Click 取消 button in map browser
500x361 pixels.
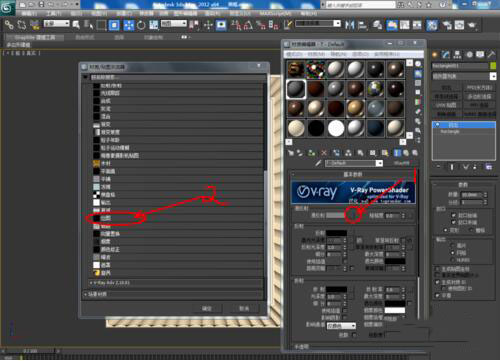click(244, 308)
